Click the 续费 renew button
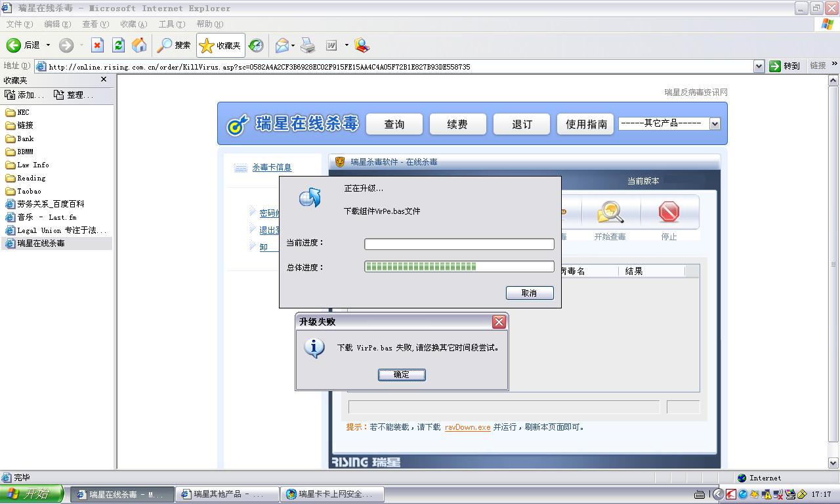Image resolution: width=840 pixels, height=504 pixels. coord(458,124)
